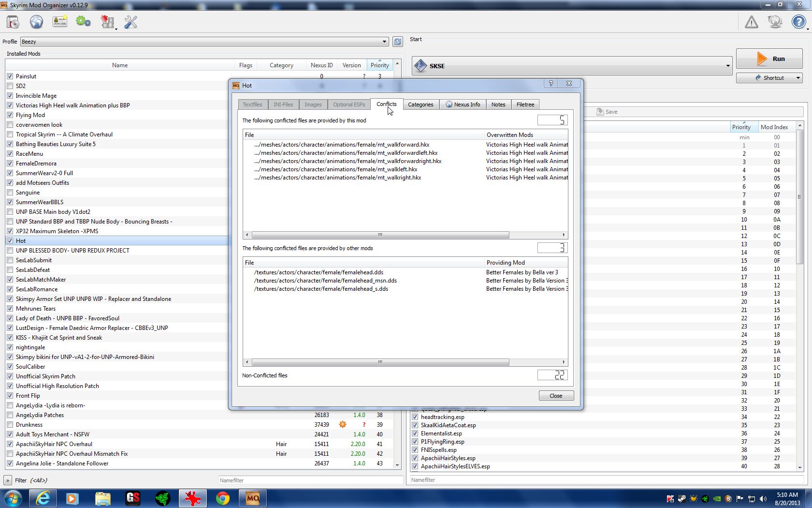Uncheck the Painslut mod checkbox
Viewport: 812px width, 508px height.
click(x=10, y=76)
